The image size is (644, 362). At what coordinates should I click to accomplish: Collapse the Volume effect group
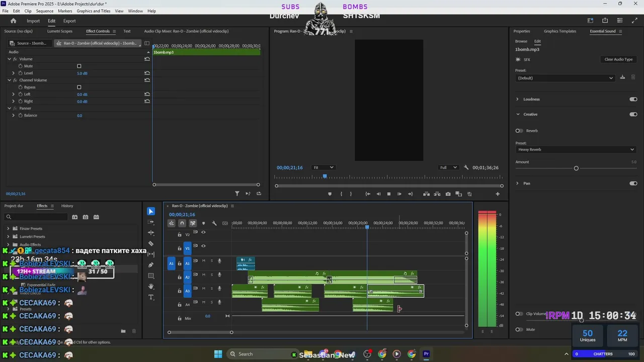pyautogui.click(x=9, y=59)
